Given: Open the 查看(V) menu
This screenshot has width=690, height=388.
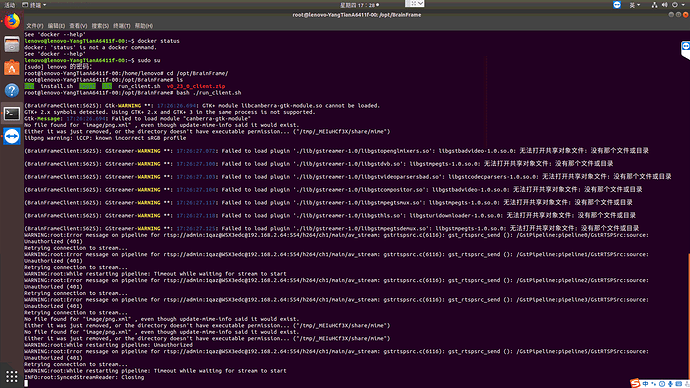Looking at the screenshot, I should (x=78, y=26).
